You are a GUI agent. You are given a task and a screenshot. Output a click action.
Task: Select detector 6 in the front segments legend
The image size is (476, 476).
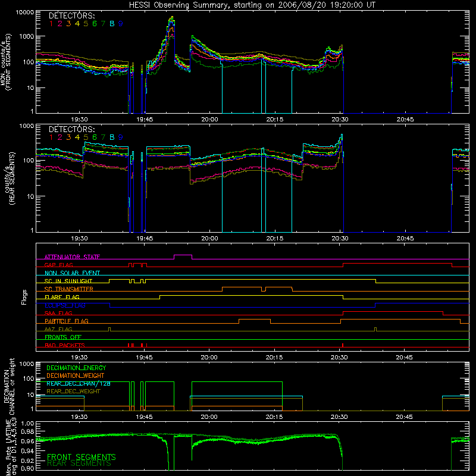coord(95,24)
